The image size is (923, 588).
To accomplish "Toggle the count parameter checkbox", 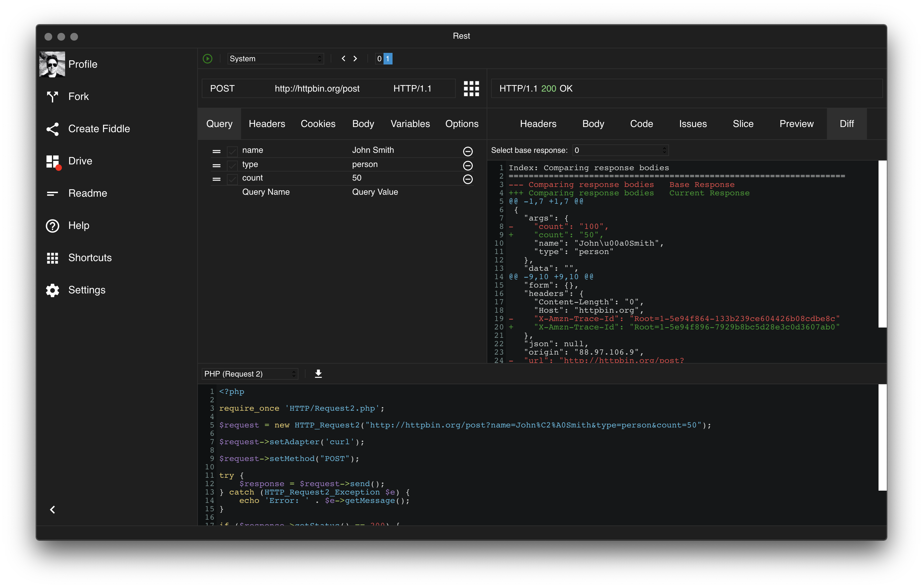I will click(x=232, y=179).
